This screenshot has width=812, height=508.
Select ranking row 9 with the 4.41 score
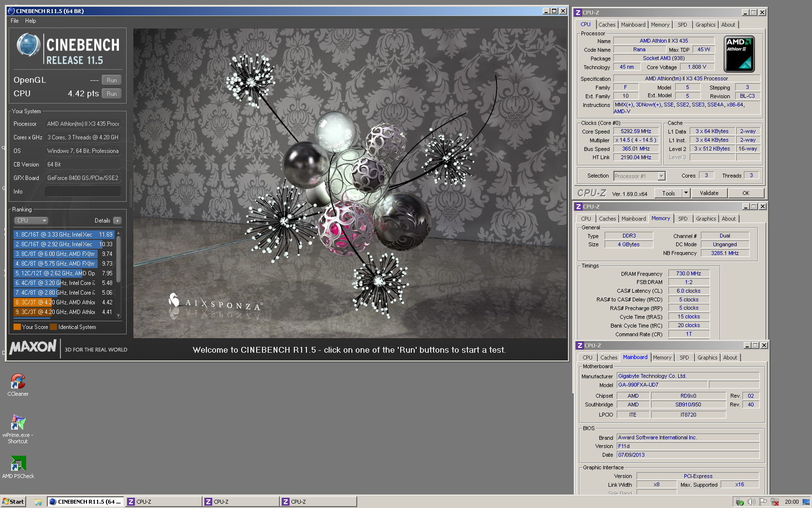click(x=64, y=312)
